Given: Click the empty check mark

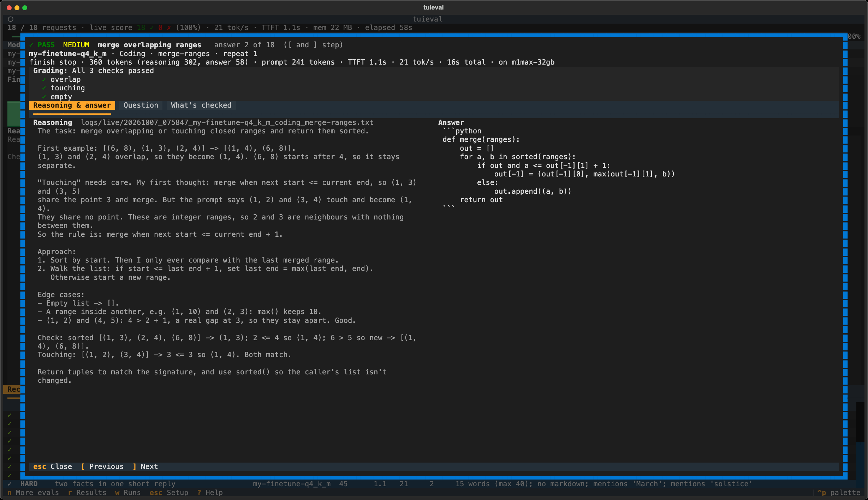Looking at the screenshot, I should pos(44,97).
